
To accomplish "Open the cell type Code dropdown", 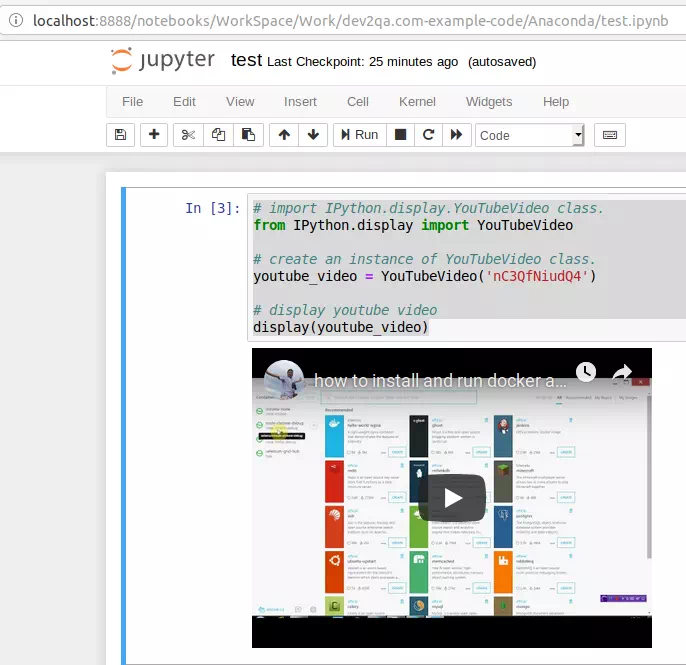I will click(x=529, y=135).
